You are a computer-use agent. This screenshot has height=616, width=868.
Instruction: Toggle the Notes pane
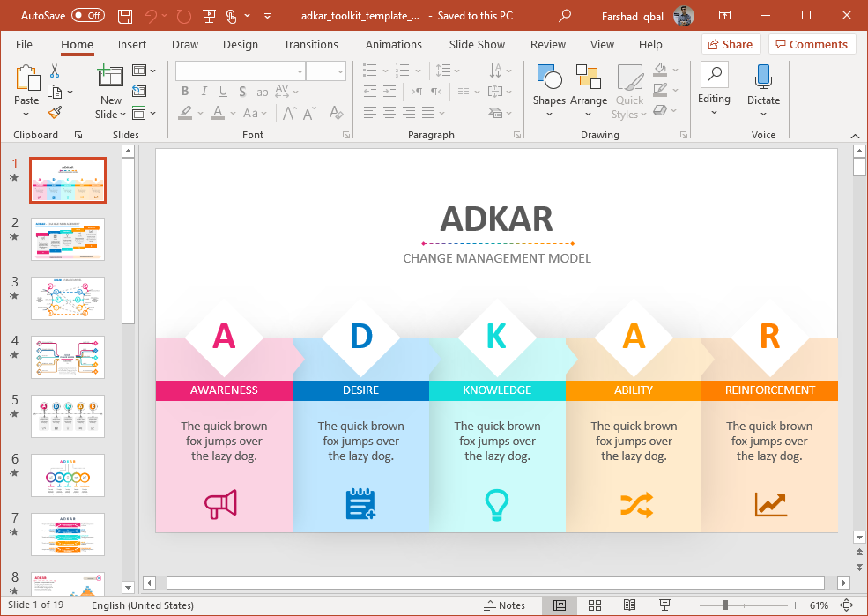[505, 605]
